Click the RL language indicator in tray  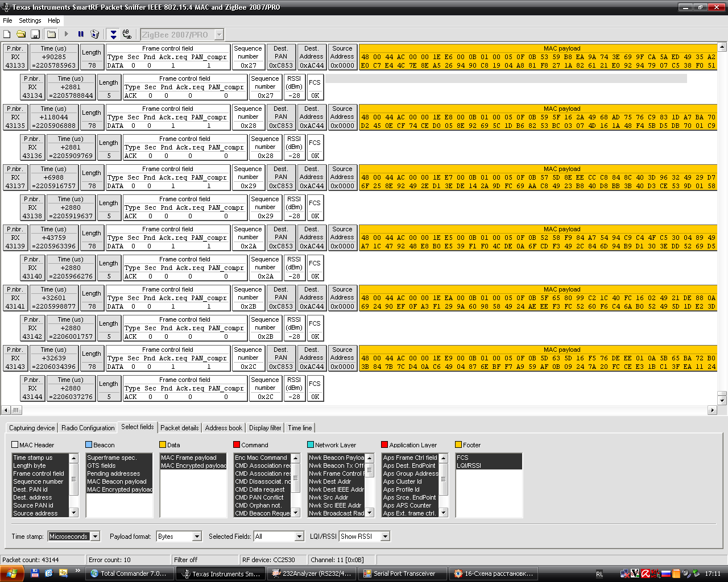coord(599,574)
